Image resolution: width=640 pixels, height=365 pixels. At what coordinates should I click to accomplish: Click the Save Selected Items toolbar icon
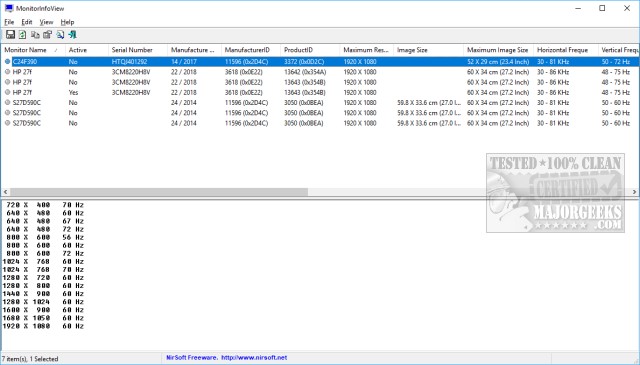[x=10, y=35]
